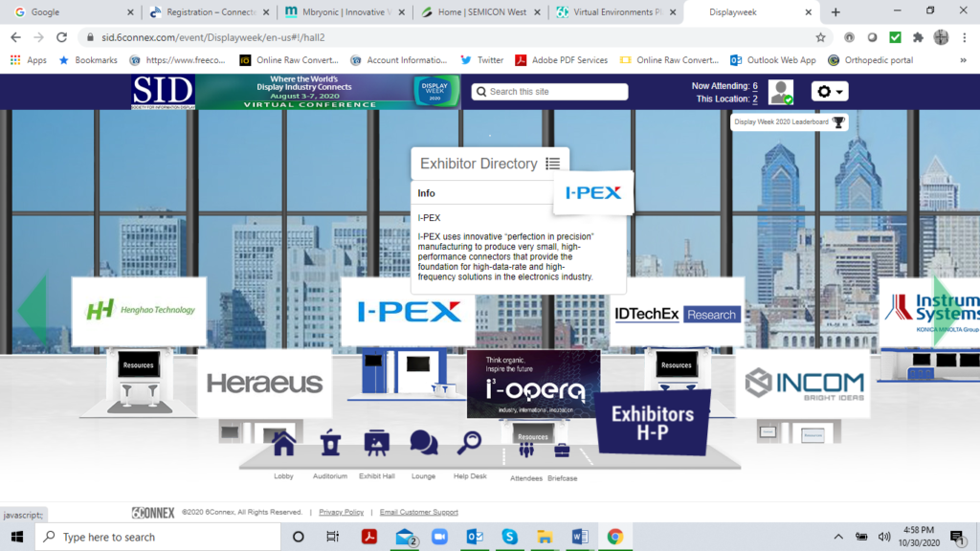Open the Lounge chat bubbles icon
The image size is (980, 551).
click(x=423, y=443)
